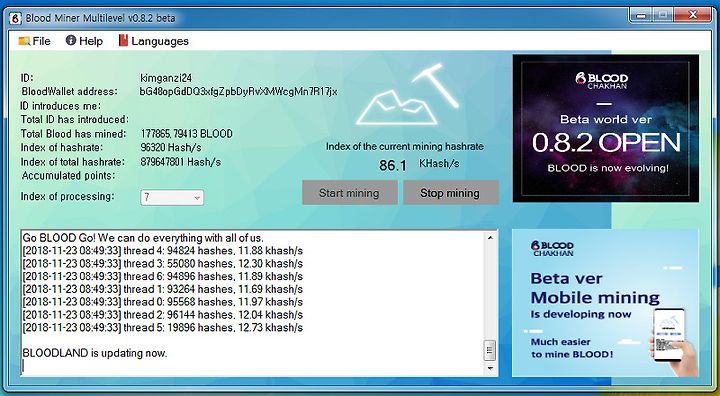Click the log line for thread 6
This screenshot has height=396, width=720.
point(163,277)
